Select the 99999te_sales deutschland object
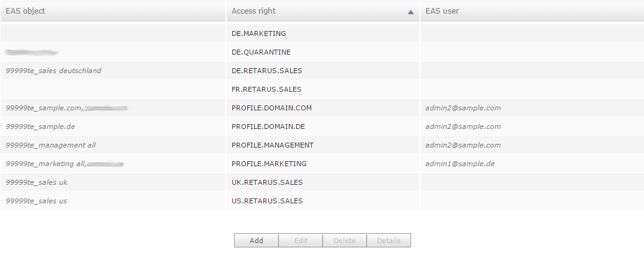 pyautogui.click(x=53, y=71)
